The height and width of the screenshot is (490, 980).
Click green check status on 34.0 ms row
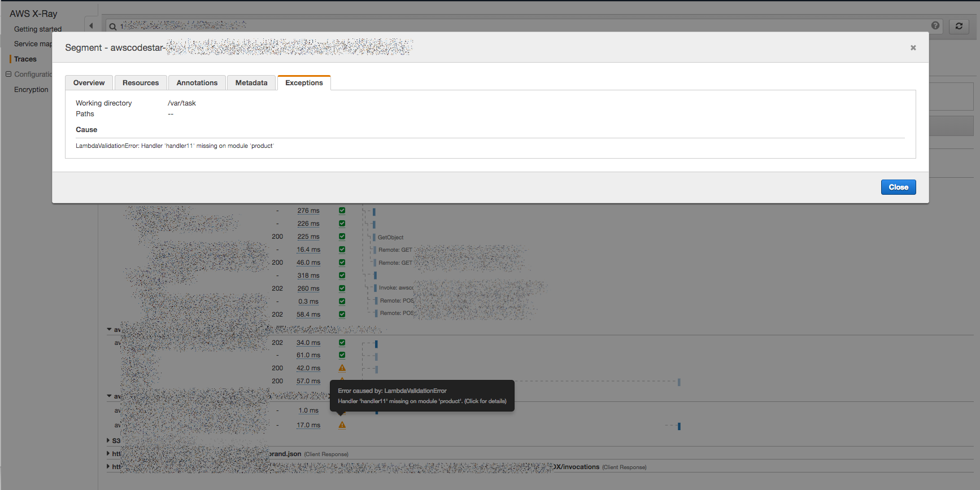(x=342, y=343)
